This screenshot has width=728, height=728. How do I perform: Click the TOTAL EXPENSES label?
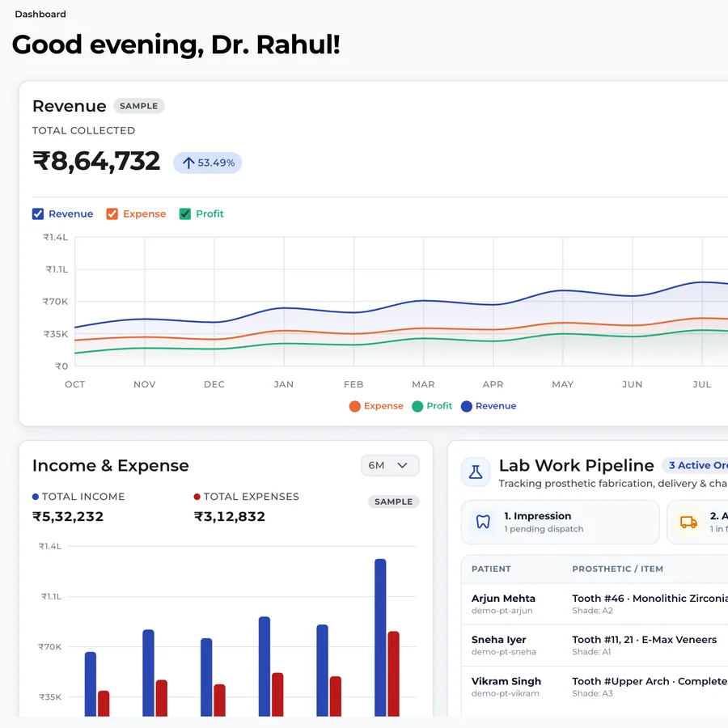[x=252, y=497]
